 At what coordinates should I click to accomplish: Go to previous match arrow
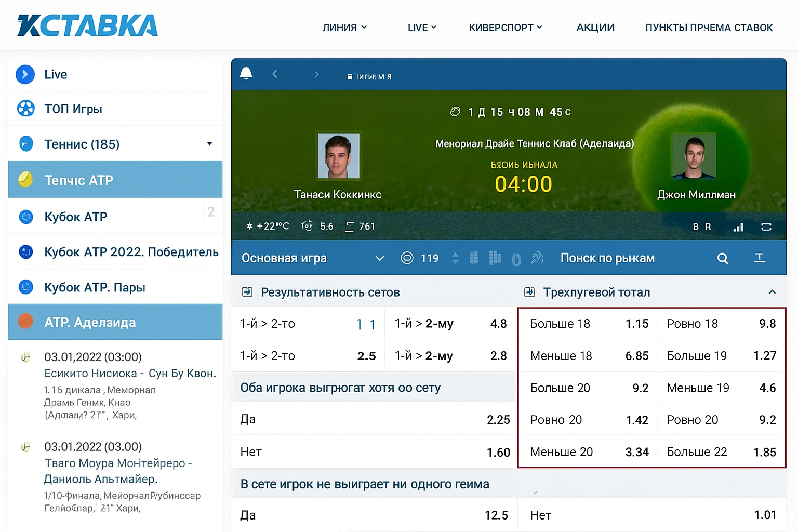tap(275, 74)
